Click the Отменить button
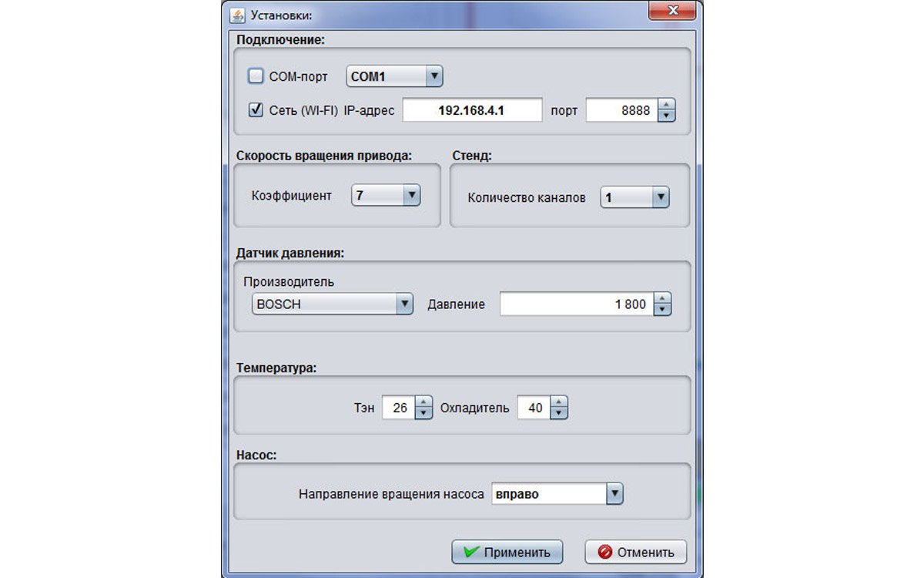This screenshot has height=578, width=924. tap(635, 552)
